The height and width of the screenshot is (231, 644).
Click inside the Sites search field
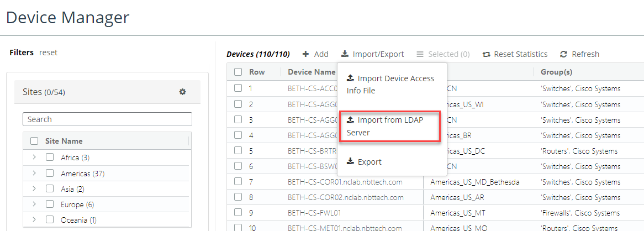[107, 119]
